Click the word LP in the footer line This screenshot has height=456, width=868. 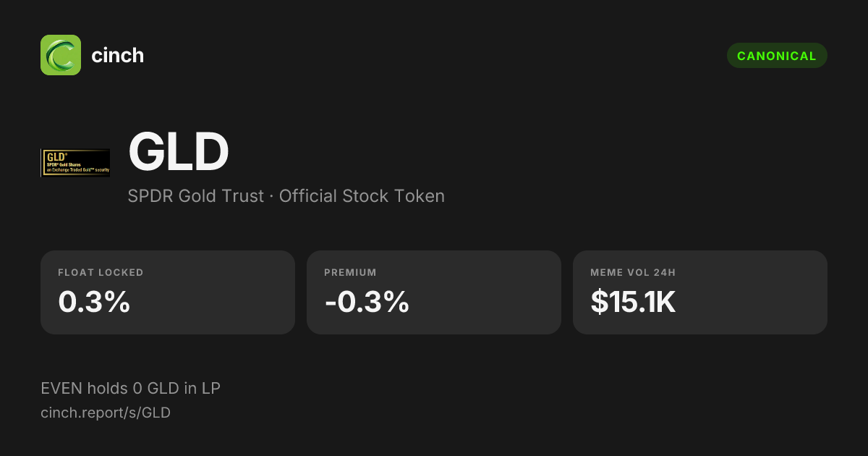(x=210, y=389)
